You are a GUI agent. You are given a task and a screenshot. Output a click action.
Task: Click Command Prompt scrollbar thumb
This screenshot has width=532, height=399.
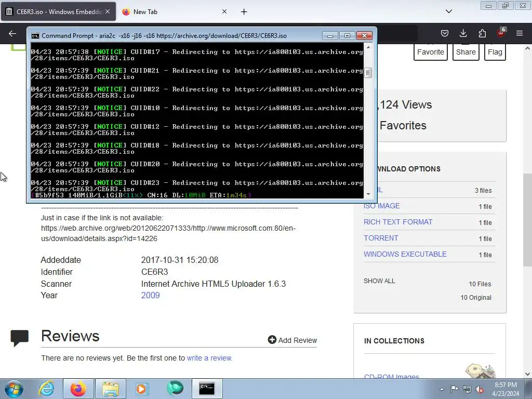(368, 72)
